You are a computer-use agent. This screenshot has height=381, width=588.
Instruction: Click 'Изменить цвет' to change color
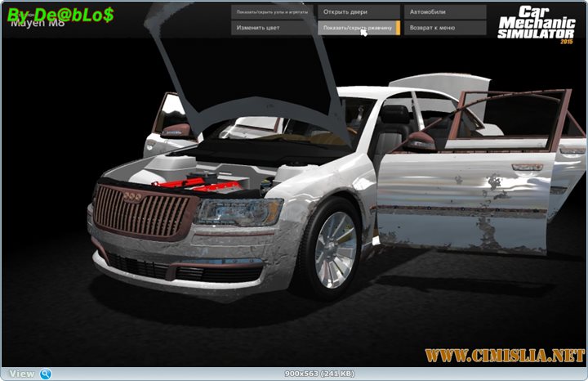tap(272, 28)
